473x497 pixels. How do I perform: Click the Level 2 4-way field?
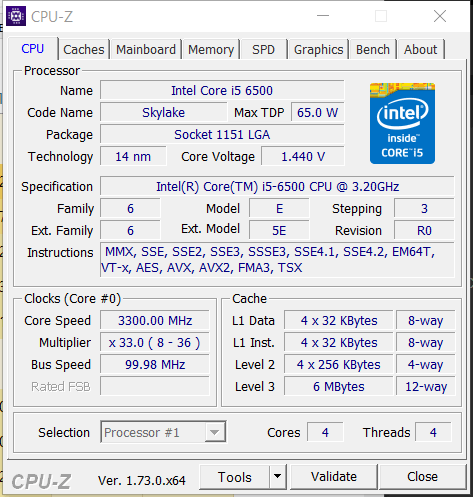pyautogui.click(x=426, y=364)
